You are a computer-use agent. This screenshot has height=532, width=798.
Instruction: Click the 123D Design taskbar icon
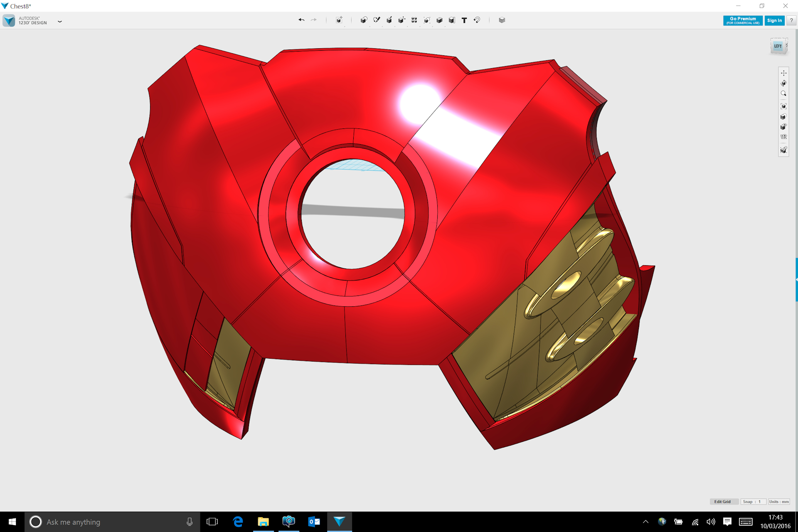tap(339, 522)
